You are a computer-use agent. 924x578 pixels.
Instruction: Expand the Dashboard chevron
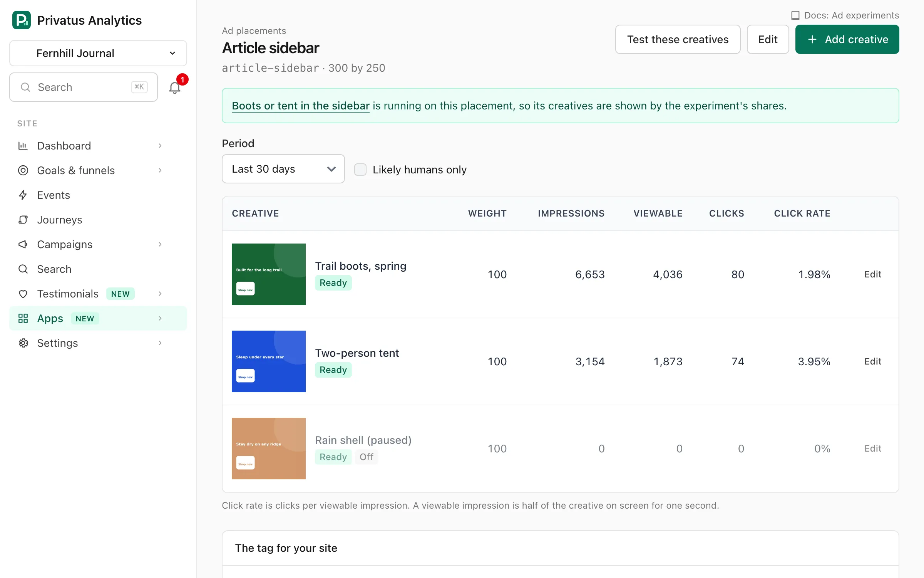160,146
